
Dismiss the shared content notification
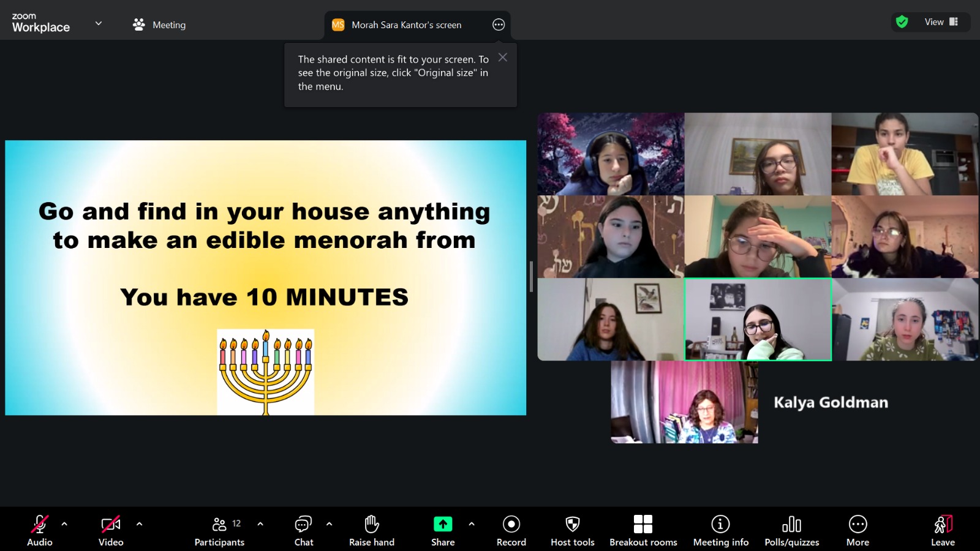(502, 58)
